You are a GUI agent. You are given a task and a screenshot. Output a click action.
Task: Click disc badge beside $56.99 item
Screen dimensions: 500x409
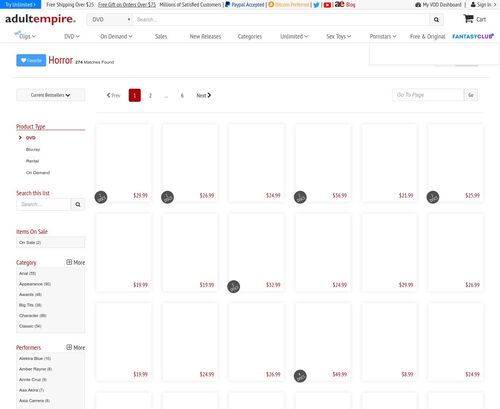(300, 197)
